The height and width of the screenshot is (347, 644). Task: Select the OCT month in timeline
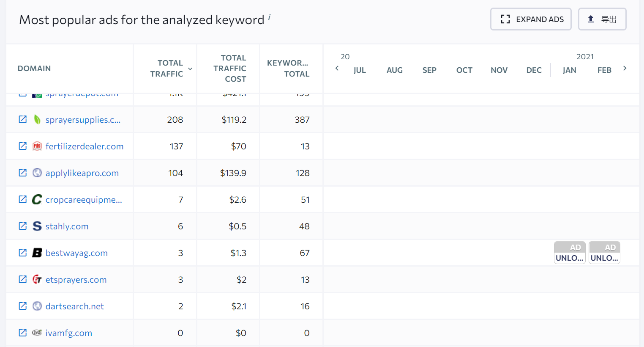tap(464, 70)
